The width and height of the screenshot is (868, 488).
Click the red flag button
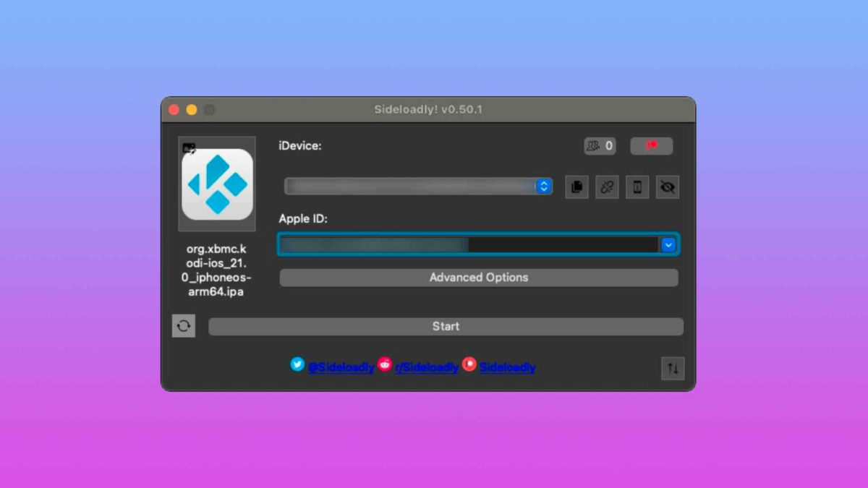(x=651, y=146)
